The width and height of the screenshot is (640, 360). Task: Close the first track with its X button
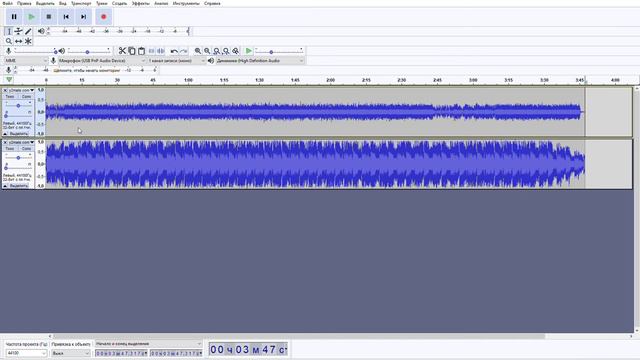tap(5, 90)
